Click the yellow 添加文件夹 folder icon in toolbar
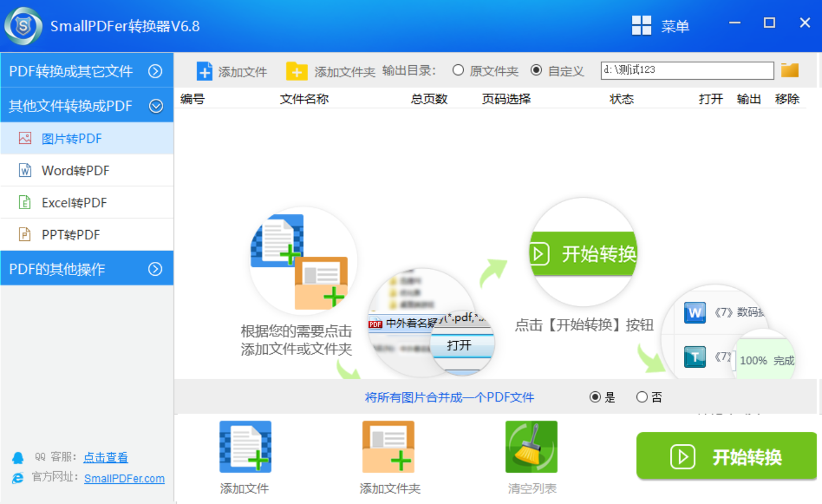The image size is (822, 504). pyautogui.click(x=297, y=71)
